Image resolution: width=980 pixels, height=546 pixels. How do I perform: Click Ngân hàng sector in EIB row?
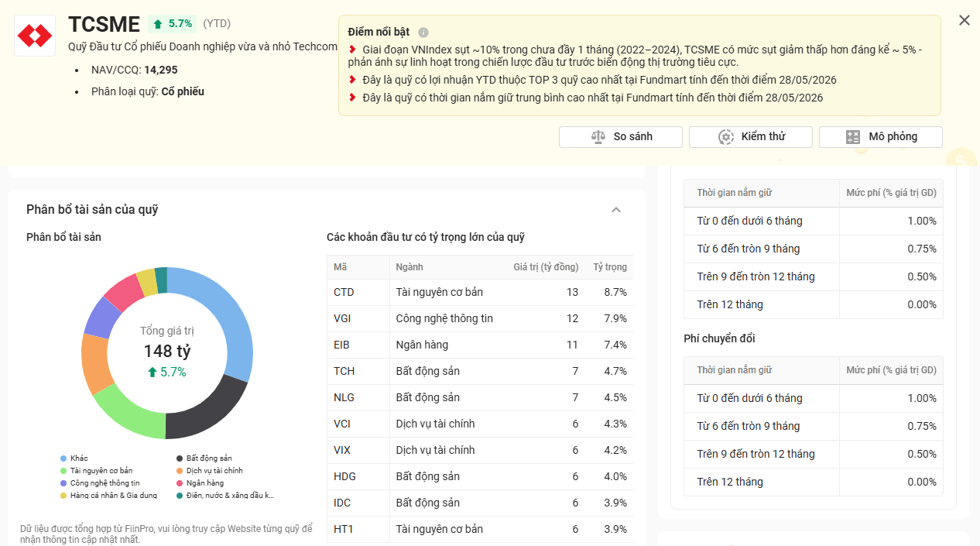coord(422,345)
